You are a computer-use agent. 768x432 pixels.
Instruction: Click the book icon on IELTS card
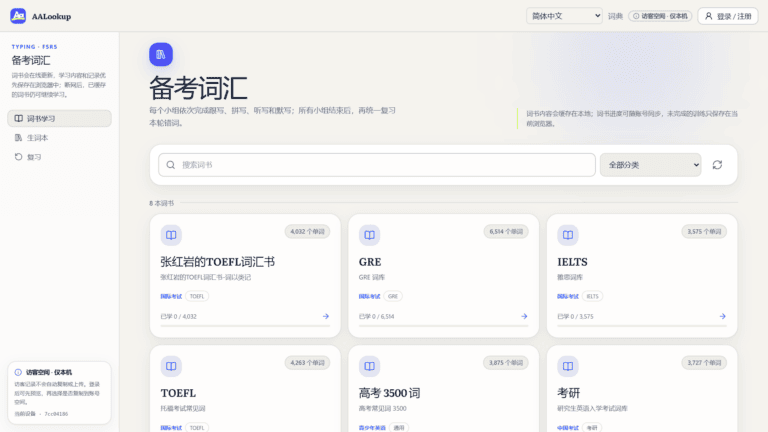(x=568, y=235)
